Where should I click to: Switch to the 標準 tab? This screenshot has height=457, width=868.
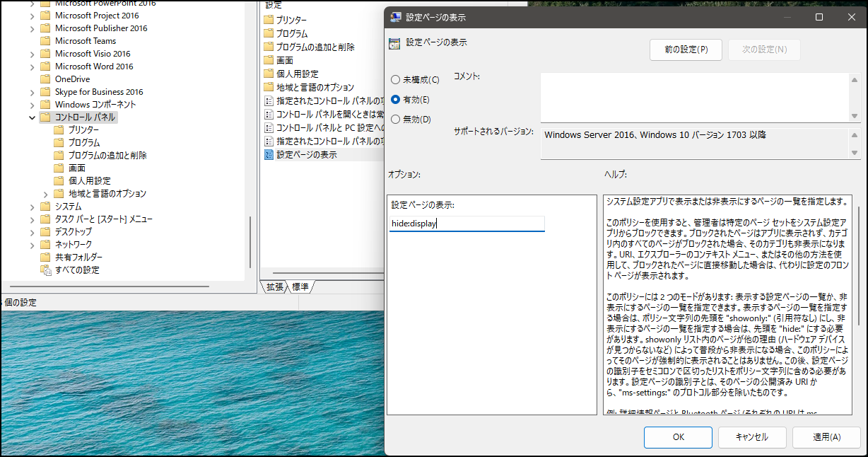click(300, 287)
